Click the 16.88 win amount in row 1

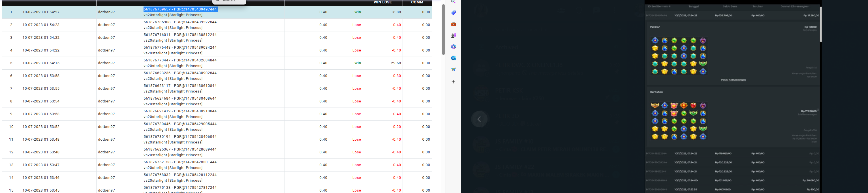(x=396, y=12)
